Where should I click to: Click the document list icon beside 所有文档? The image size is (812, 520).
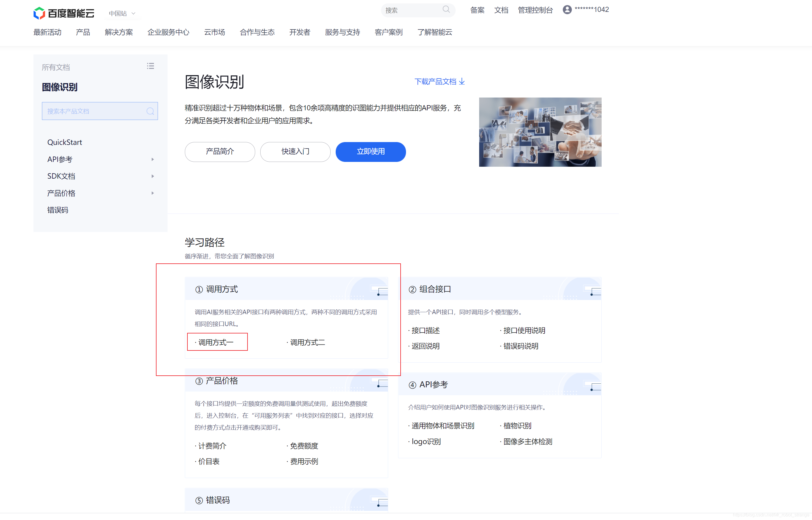pyautogui.click(x=151, y=66)
